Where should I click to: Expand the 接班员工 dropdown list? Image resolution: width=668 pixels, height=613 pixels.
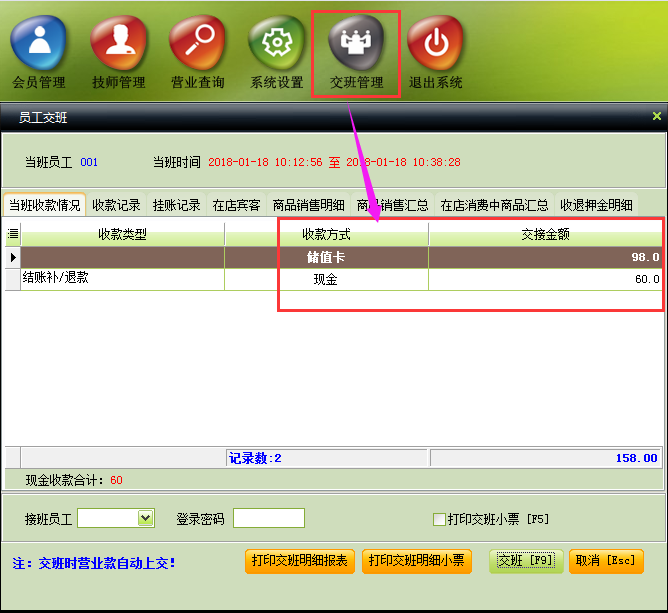[x=146, y=517]
